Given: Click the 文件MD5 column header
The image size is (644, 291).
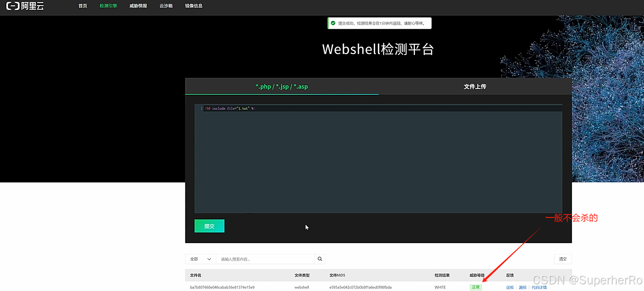Looking at the screenshot, I should click(x=337, y=275).
